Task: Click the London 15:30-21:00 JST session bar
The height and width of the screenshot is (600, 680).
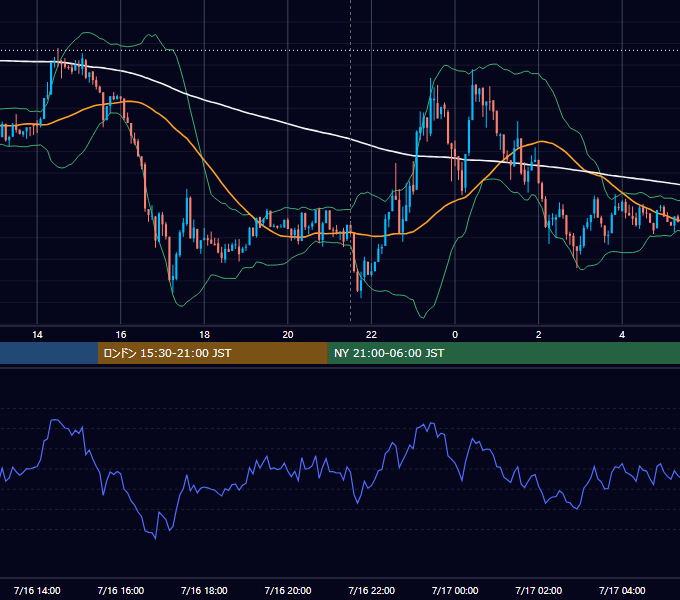Action: coord(212,353)
